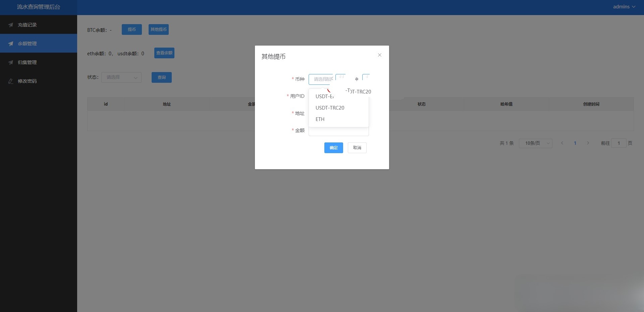The height and width of the screenshot is (312, 644).
Task: Select page number 1 in pagination
Action: (575, 143)
